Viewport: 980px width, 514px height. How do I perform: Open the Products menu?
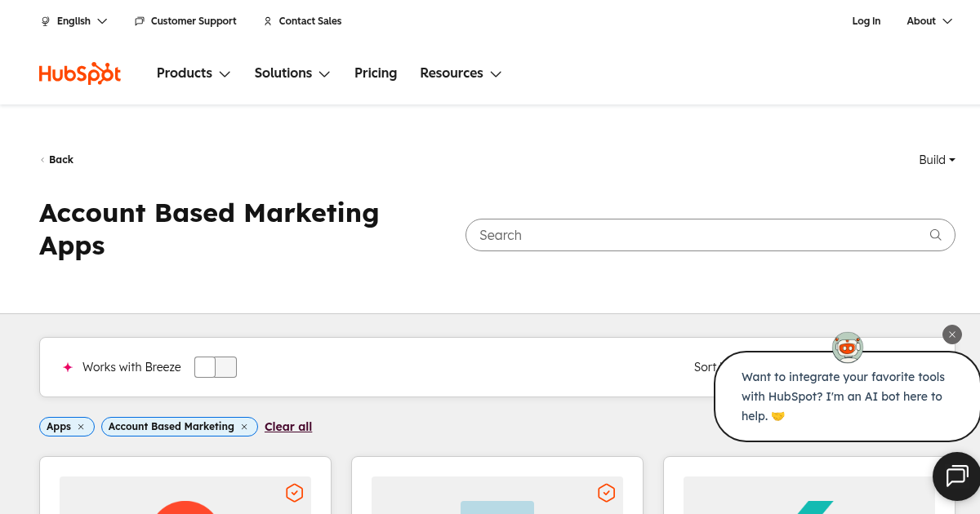[x=194, y=73]
